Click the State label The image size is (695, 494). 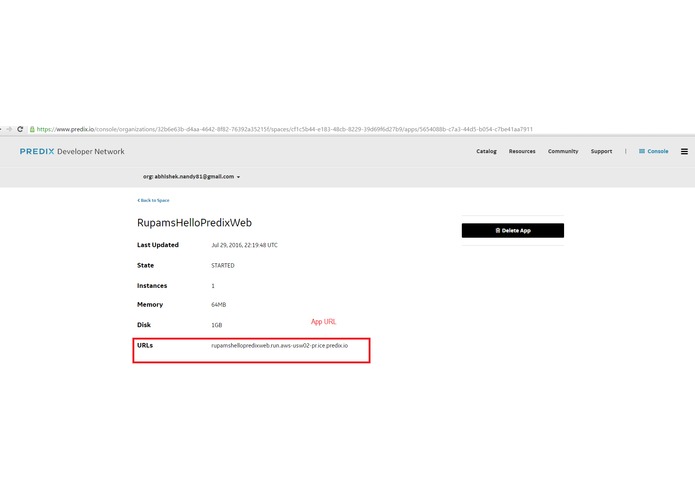(x=145, y=265)
